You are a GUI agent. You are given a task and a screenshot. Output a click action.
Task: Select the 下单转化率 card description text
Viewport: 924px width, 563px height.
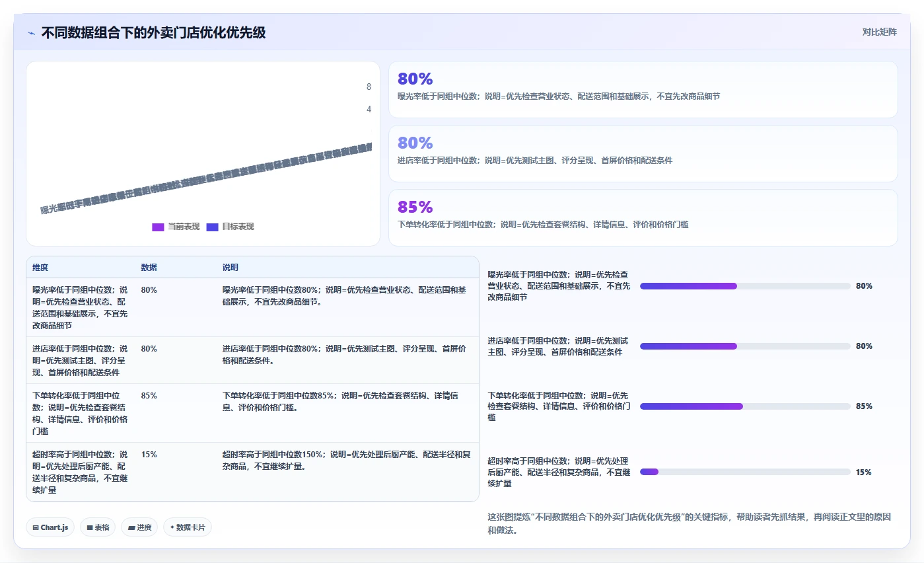pos(543,225)
